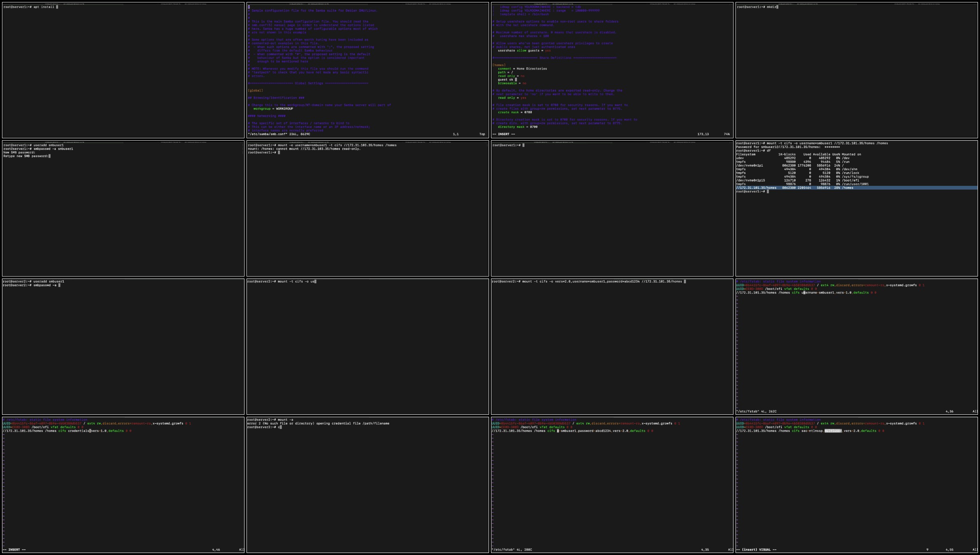Click the '/etc/fstab 4L, 262C' status line
Screen dimensions: 980x555
point(756,412)
